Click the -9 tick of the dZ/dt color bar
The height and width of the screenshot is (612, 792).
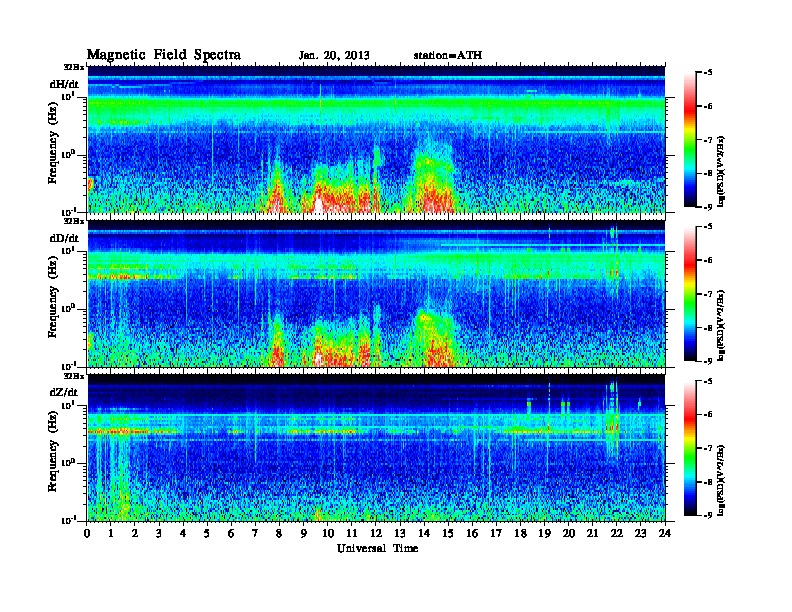pyautogui.click(x=708, y=515)
